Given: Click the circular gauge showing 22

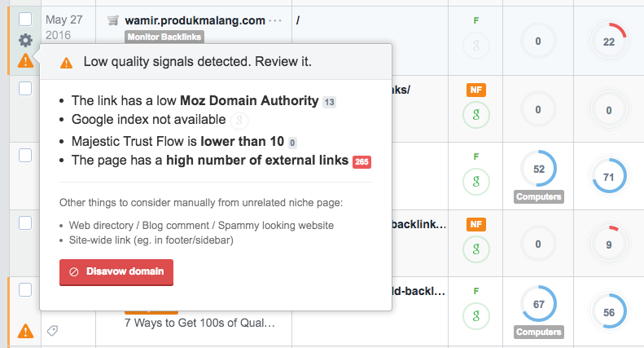Looking at the screenshot, I should pyautogui.click(x=608, y=42).
